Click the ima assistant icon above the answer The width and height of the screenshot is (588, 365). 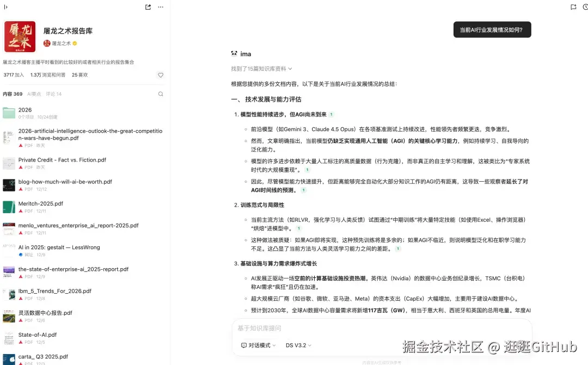pyautogui.click(x=233, y=54)
